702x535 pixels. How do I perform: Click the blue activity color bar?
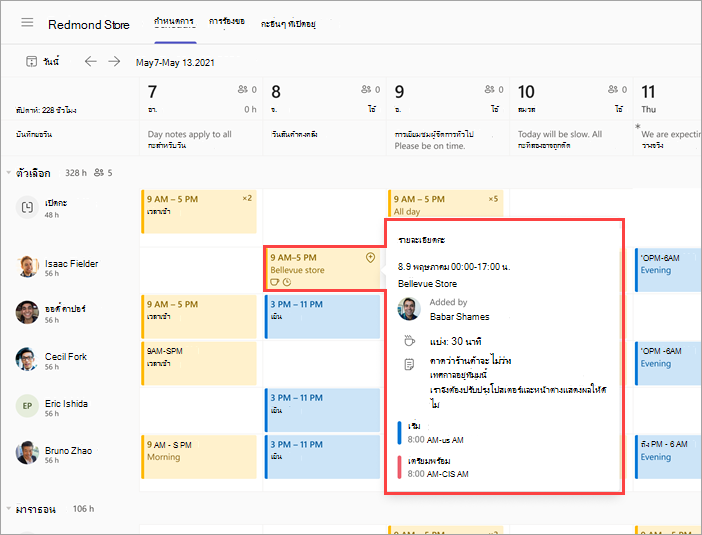tap(399, 432)
